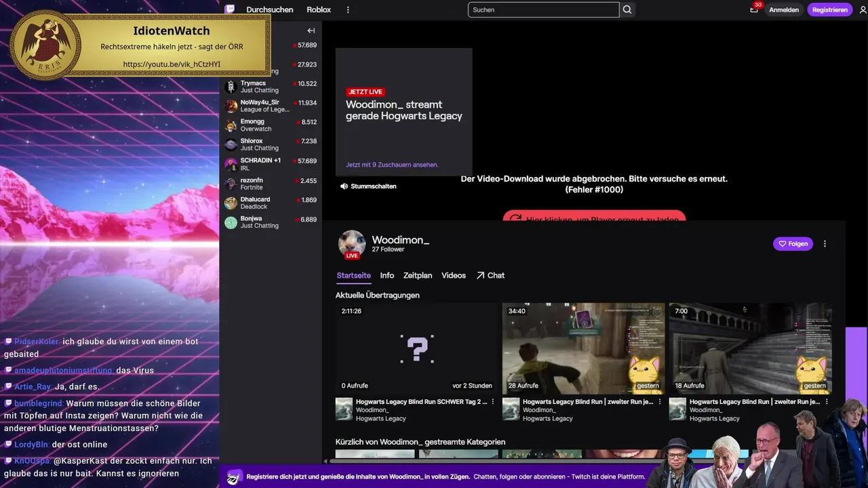Open options menu for 28 Aufrufe video

(x=660, y=401)
